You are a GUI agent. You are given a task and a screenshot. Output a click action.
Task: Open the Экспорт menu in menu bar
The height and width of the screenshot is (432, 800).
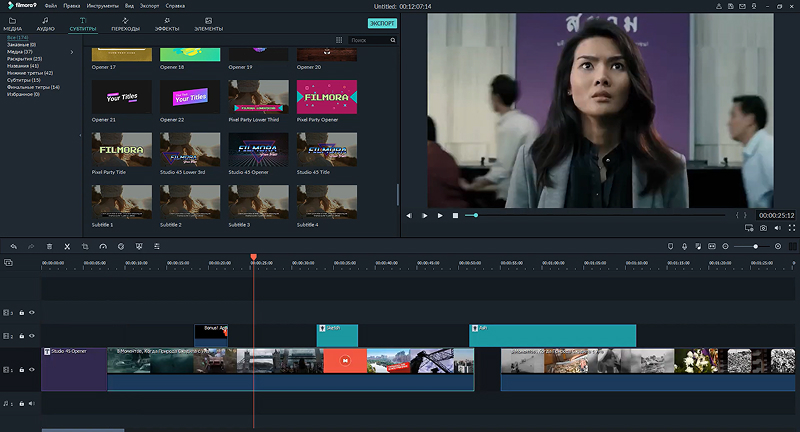pyautogui.click(x=149, y=6)
